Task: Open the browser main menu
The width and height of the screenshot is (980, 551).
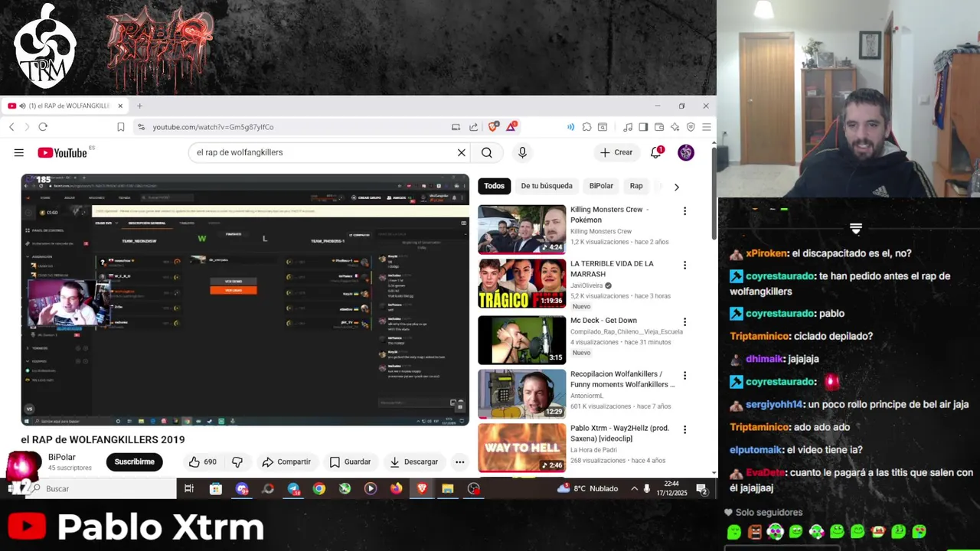Action: pos(706,127)
